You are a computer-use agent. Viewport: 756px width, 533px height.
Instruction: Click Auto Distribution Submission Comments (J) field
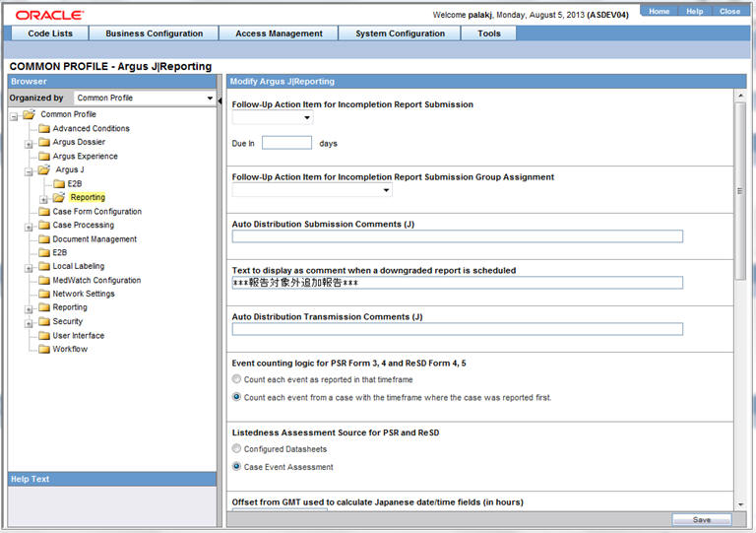click(457, 236)
